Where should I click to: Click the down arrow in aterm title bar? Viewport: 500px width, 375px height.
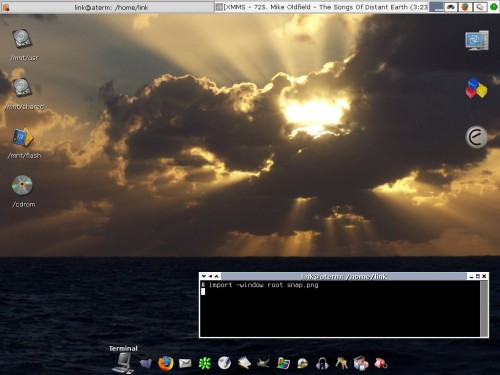click(204, 276)
